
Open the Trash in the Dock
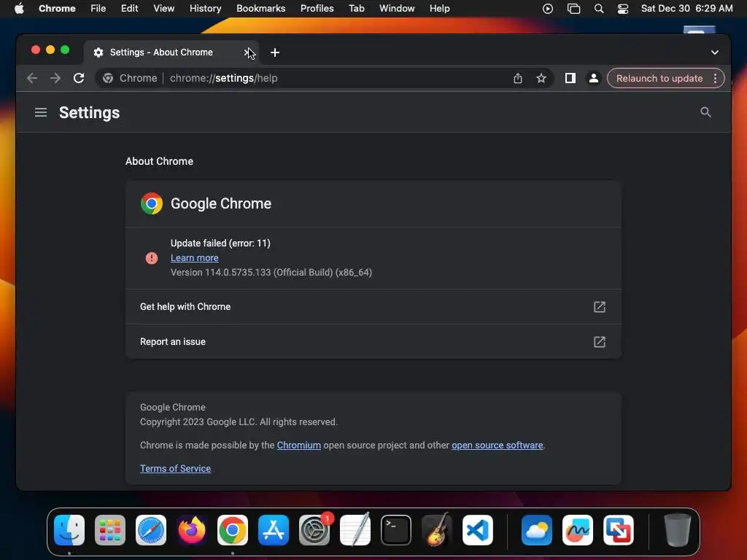click(x=677, y=530)
